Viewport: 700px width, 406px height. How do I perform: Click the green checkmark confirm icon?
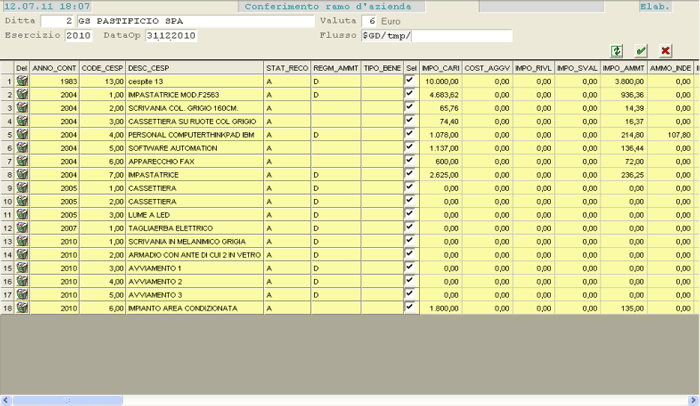[640, 51]
